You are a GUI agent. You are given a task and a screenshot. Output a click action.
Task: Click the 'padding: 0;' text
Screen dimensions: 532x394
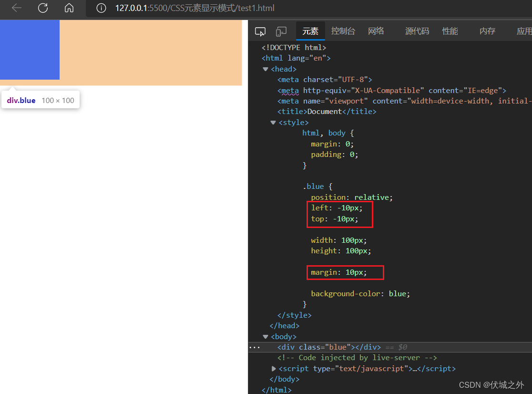pos(335,155)
